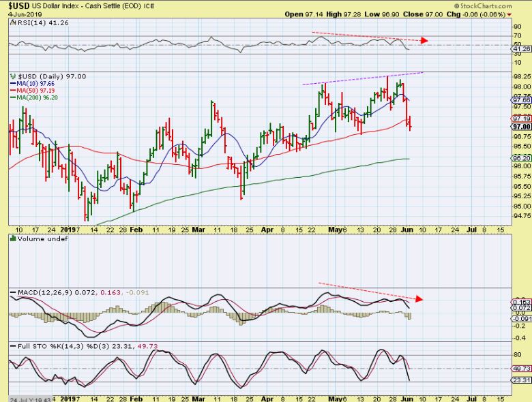Click the price bar icon next to $USD (Daily)

point(13,76)
